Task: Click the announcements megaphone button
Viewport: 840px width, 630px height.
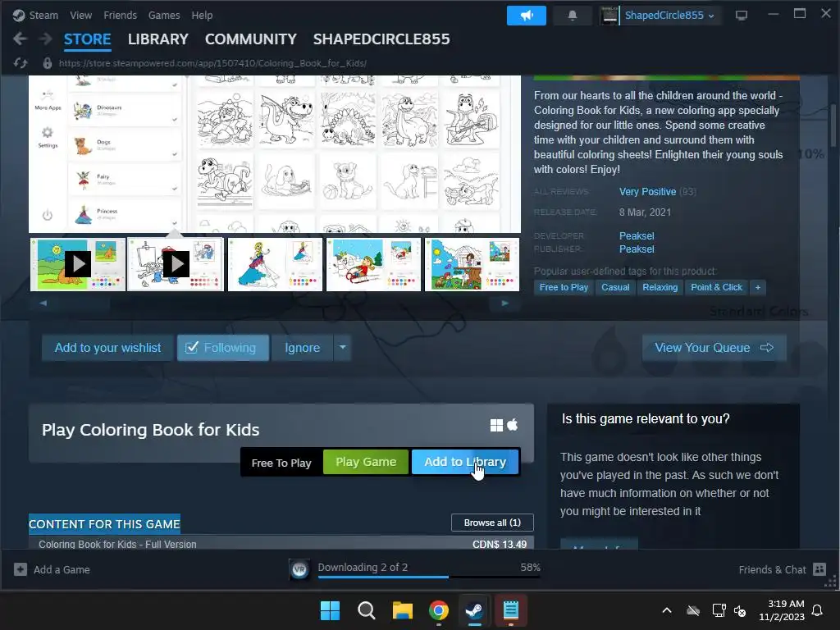Action: tap(526, 16)
